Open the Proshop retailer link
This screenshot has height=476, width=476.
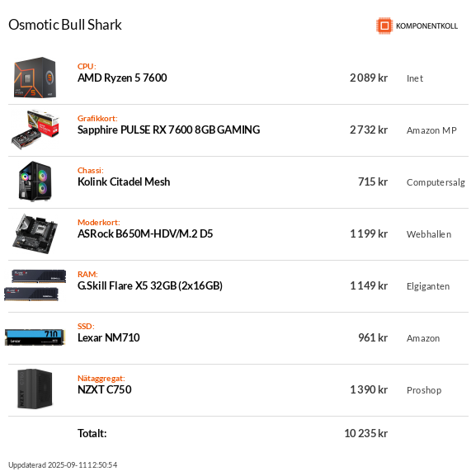(x=424, y=390)
